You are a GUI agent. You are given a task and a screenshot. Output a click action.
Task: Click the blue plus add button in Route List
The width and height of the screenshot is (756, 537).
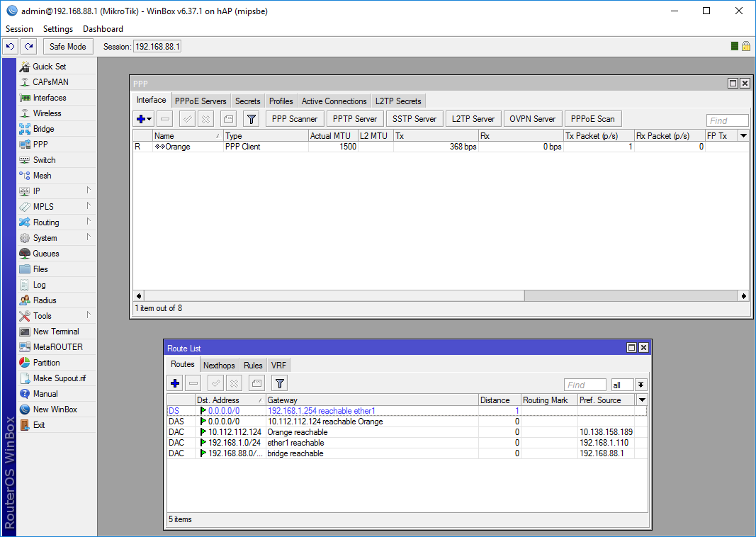175,383
